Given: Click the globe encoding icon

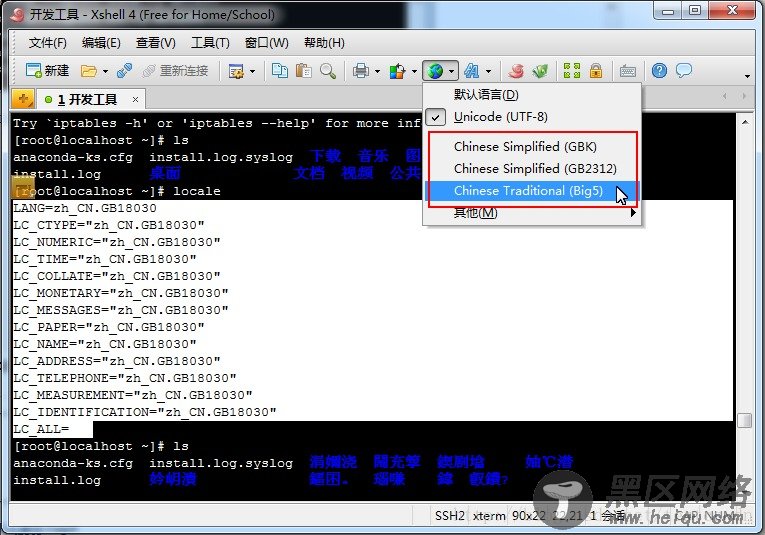Looking at the screenshot, I should tap(434, 71).
